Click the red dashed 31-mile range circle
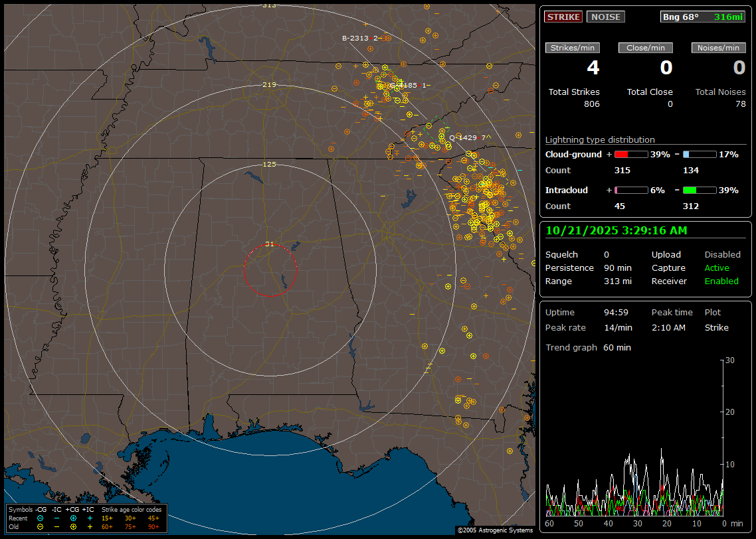 [x=244, y=270]
